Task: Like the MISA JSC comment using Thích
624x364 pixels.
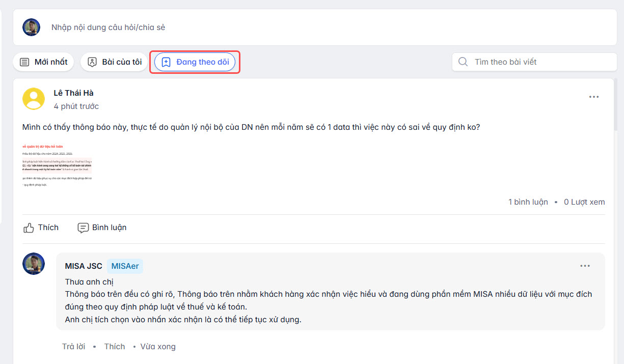Action: click(115, 347)
